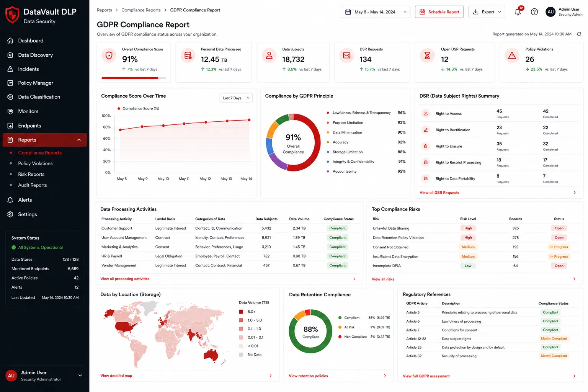Click the May 14 data point on chart

pyautogui.click(x=249, y=120)
